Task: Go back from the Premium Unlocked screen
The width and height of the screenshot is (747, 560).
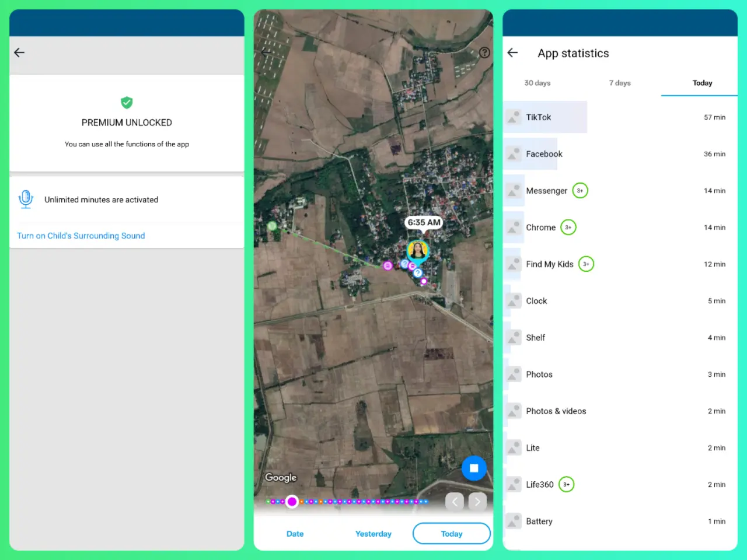Action: tap(19, 52)
